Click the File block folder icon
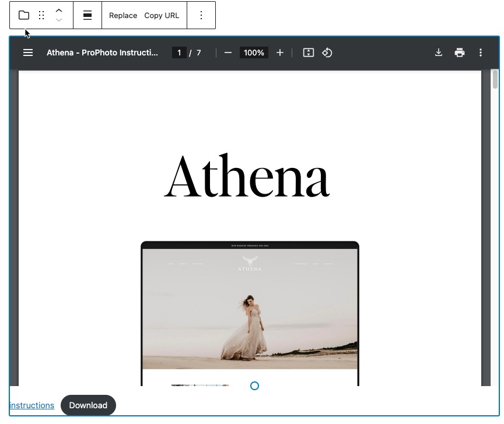This screenshot has width=504, height=424. click(x=24, y=15)
